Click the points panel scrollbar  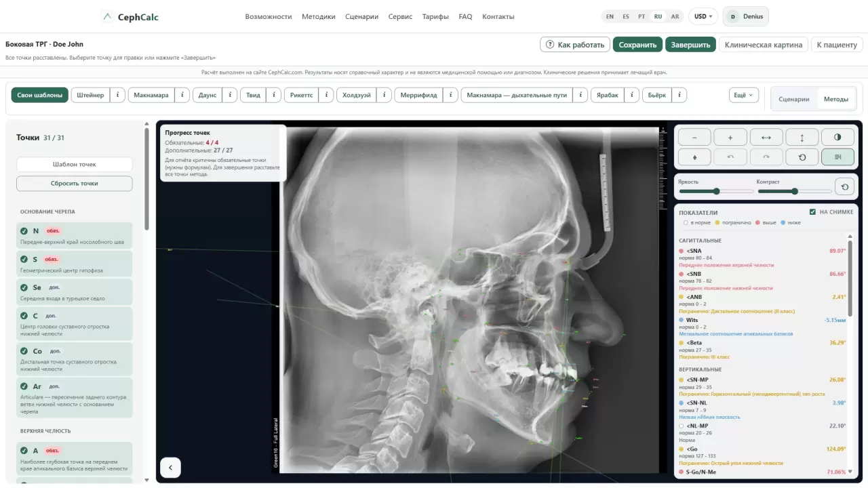tap(146, 180)
